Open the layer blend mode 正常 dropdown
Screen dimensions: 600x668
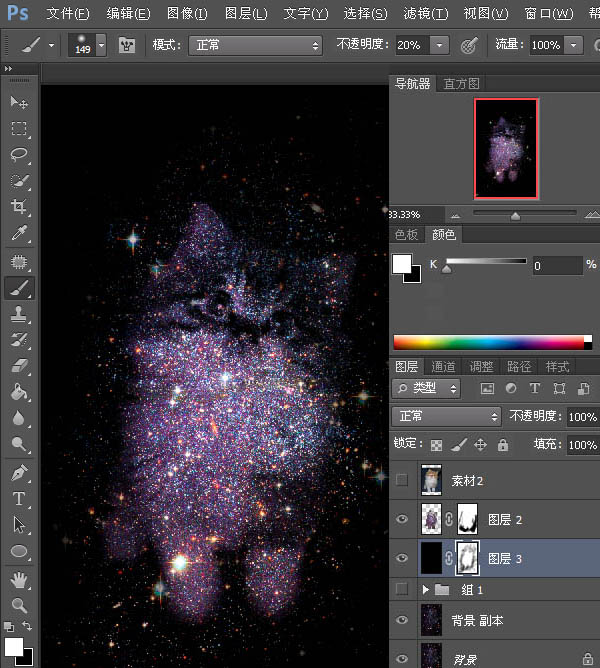448,416
